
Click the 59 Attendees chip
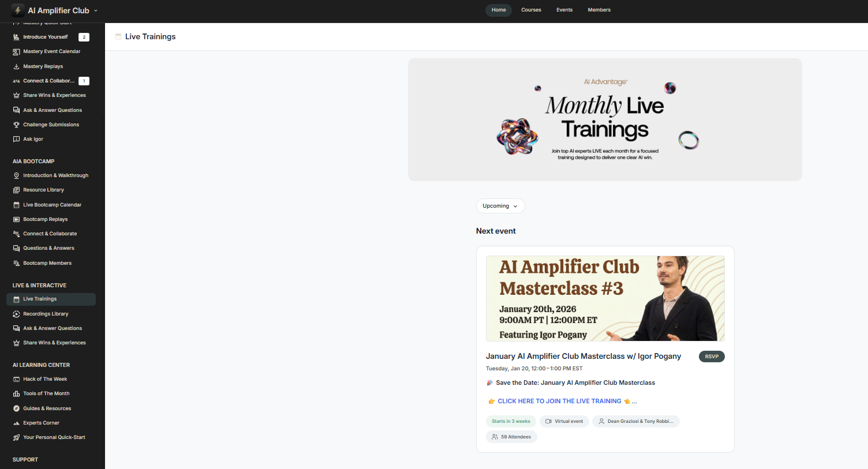point(511,437)
